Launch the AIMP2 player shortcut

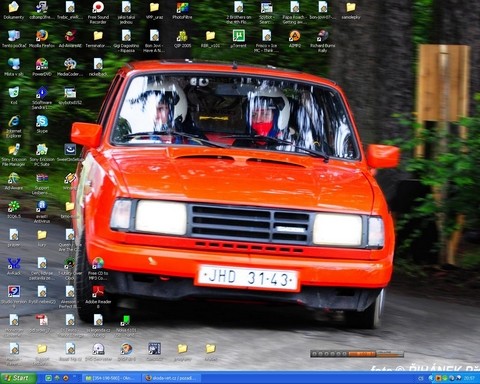[295, 39]
